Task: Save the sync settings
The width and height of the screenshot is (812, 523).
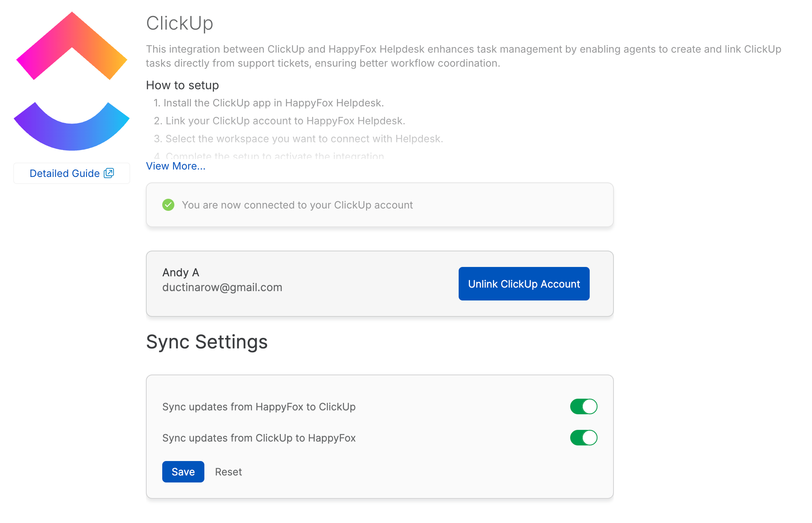Action: [x=183, y=472]
